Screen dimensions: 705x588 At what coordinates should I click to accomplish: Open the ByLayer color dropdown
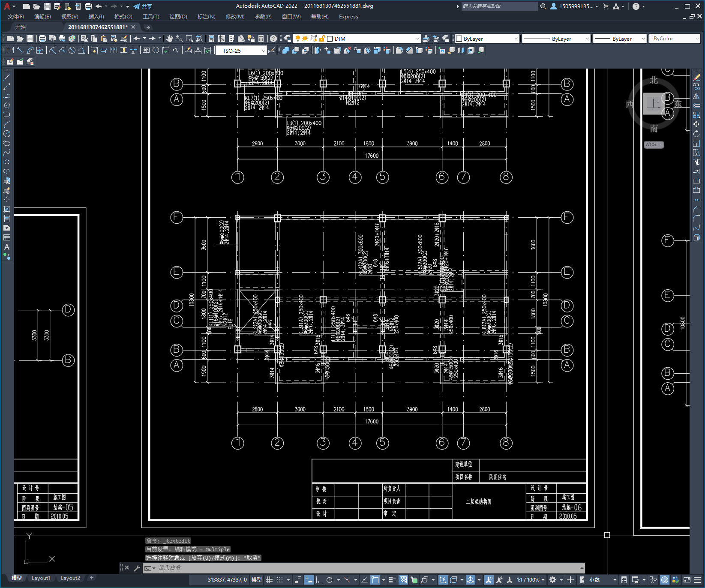(x=516, y=39)
